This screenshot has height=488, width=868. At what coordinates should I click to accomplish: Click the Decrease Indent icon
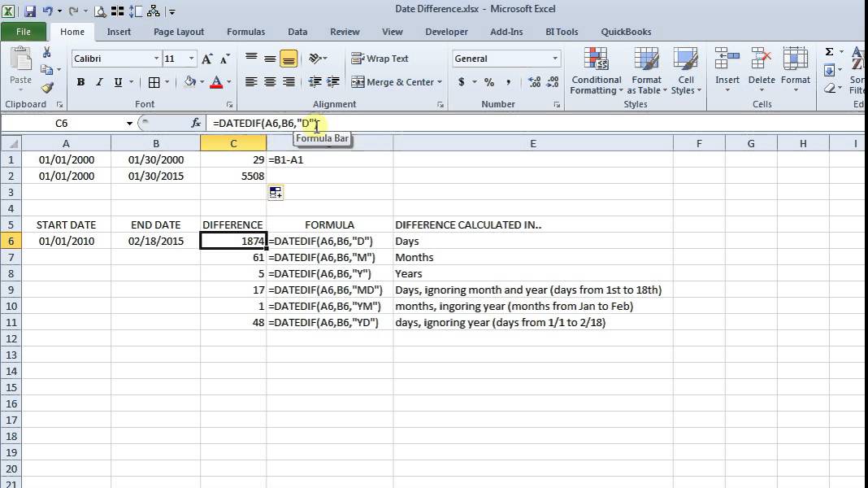coord(315,82)
